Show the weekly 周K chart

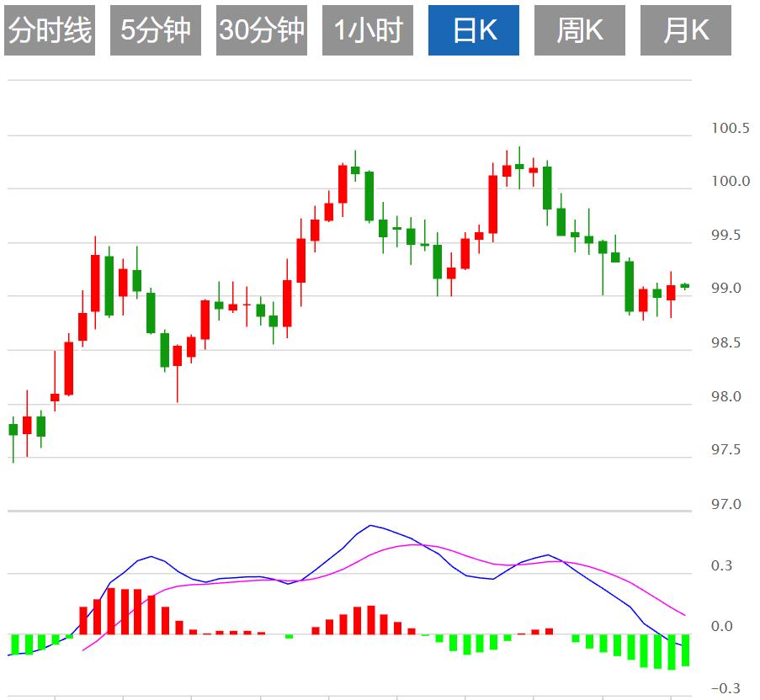580,30
